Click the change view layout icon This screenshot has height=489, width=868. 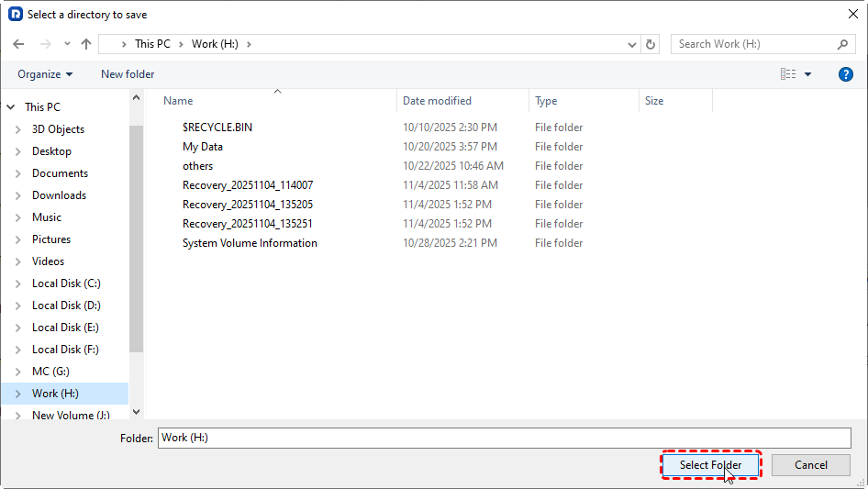(787, 74)
